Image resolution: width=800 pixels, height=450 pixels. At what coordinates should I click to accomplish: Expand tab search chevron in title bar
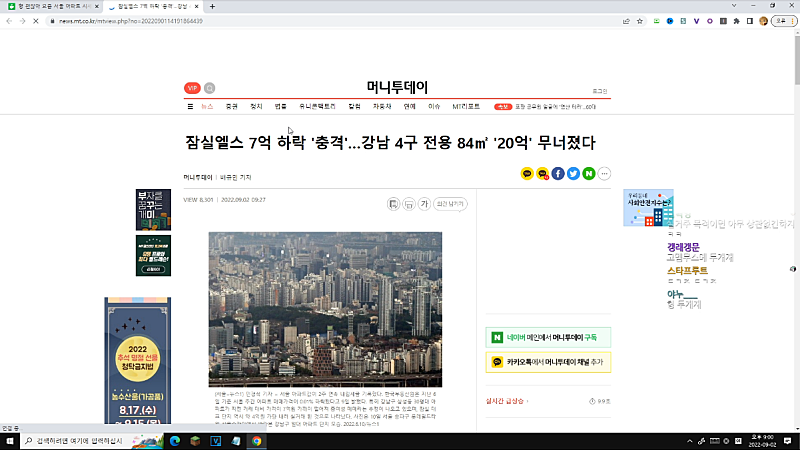[734, 6]
